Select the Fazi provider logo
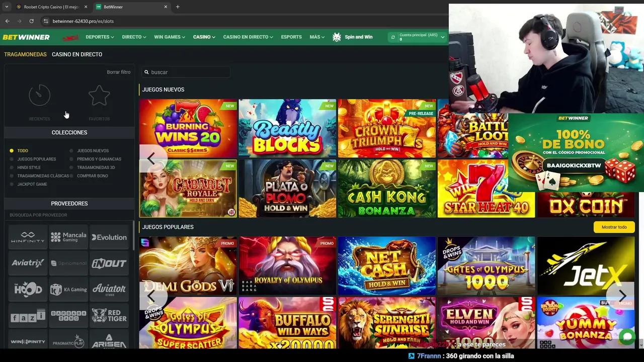 pos(28,316)
